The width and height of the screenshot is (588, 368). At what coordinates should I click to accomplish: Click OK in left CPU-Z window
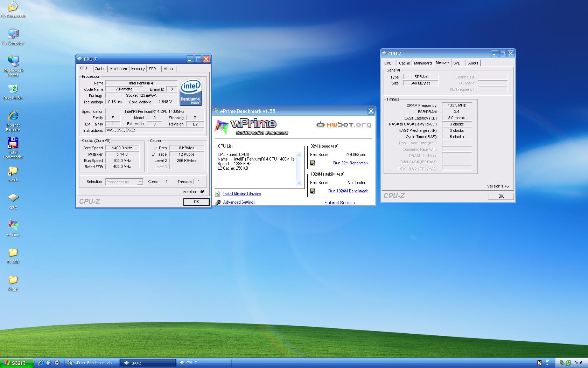pos(196,202)
